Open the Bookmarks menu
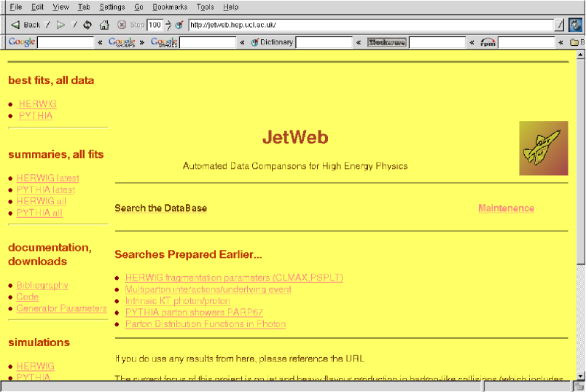This screenshot has width=586, height=392. [170, 7]
